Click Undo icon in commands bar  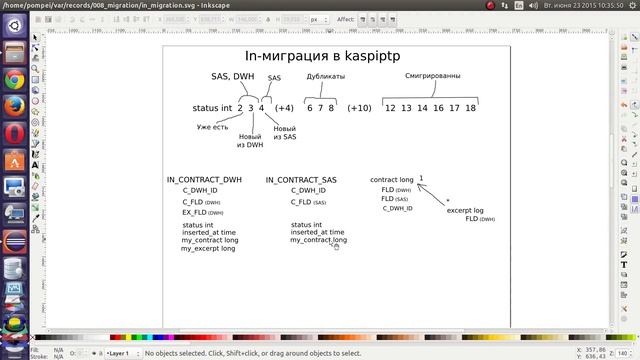(624, 105)
